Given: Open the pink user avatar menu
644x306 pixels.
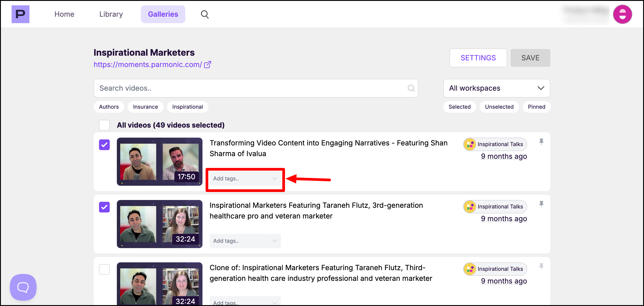Looking at the screenshot, I should pyautogui.click(x=622, y=14).
